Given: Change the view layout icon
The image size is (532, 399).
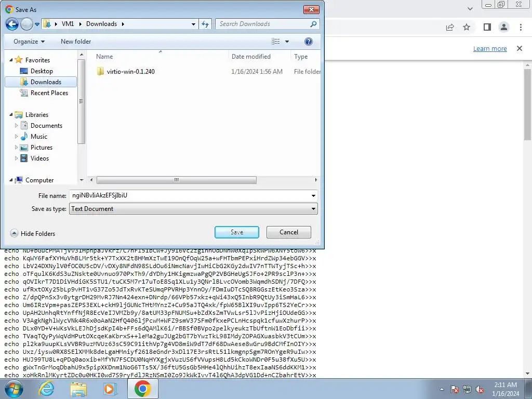Looking at the screenshot, I should tap(276, 42).
